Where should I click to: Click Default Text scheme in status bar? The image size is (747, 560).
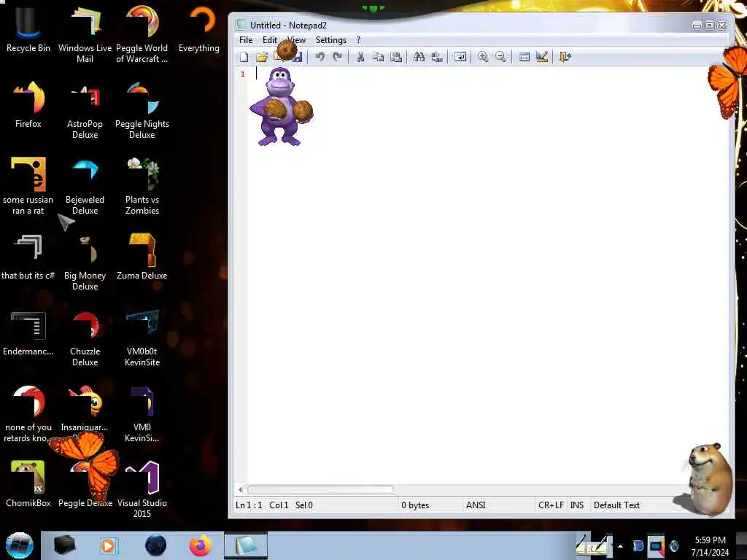click(x=616, y=505)
